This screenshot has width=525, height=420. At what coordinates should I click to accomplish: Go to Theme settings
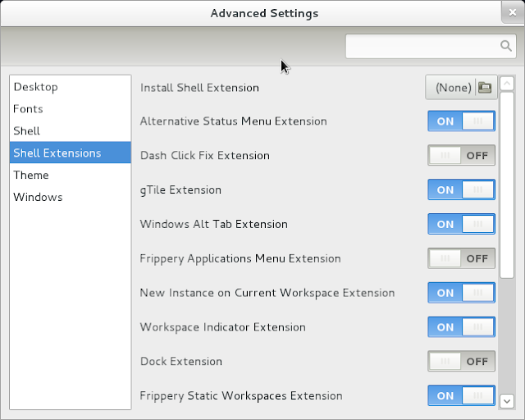31,176
